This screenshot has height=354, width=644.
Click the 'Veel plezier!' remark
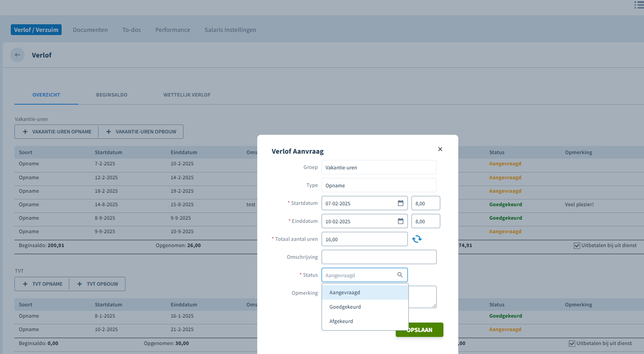click(x=579, y=204)
